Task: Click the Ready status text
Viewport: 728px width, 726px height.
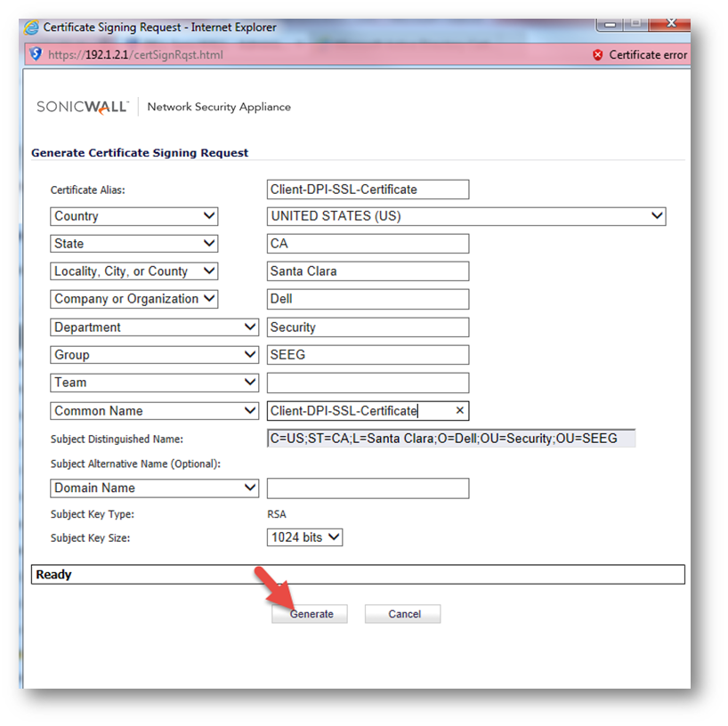Action: [x=54, y=574]
